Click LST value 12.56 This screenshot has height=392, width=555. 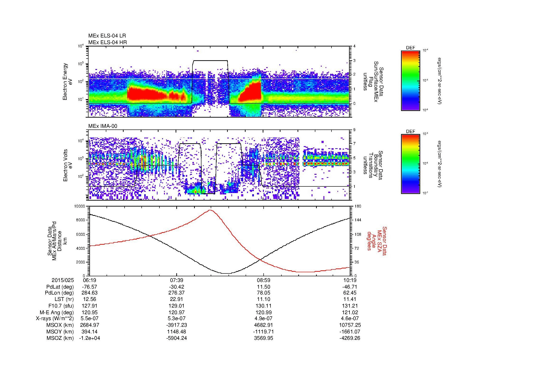point(89,300)
